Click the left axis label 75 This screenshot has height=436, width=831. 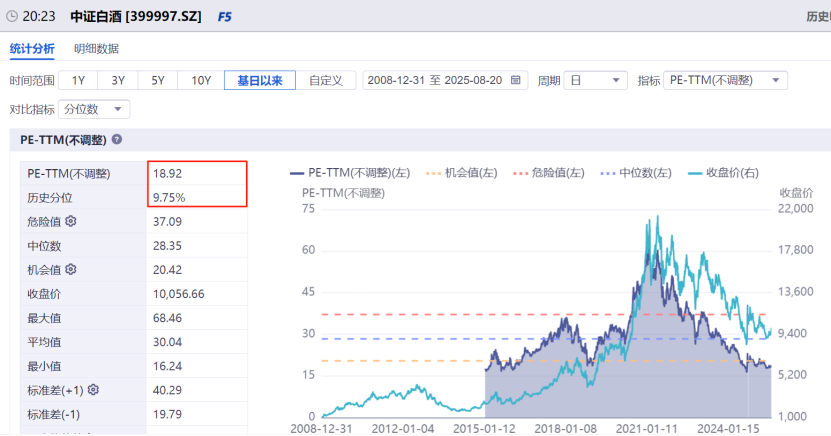(308, 208)
